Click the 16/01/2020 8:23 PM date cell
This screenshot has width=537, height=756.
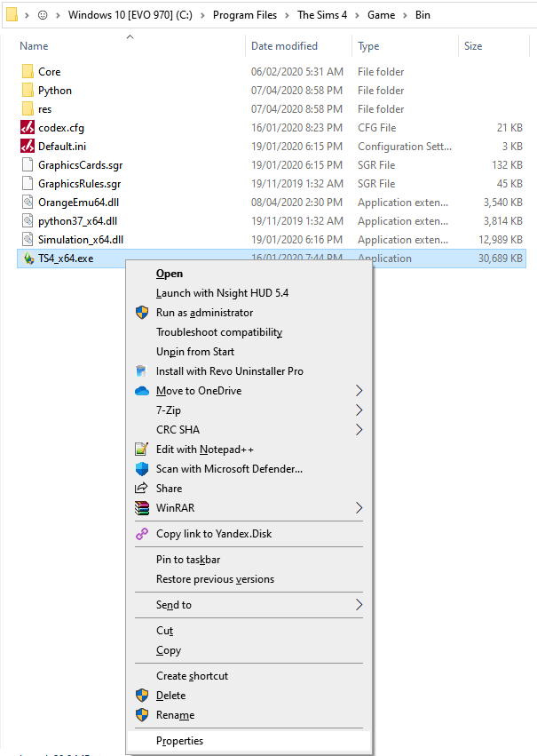296,128
